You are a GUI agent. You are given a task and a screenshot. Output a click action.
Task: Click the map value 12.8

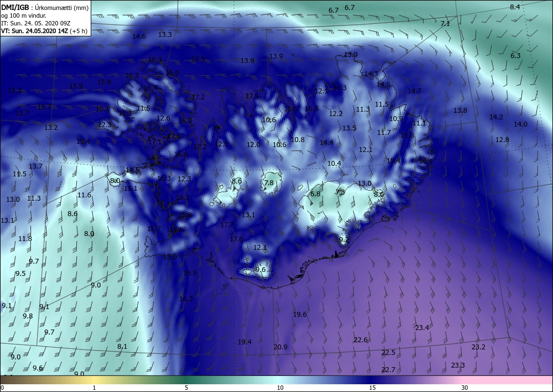tap(502, 139)
